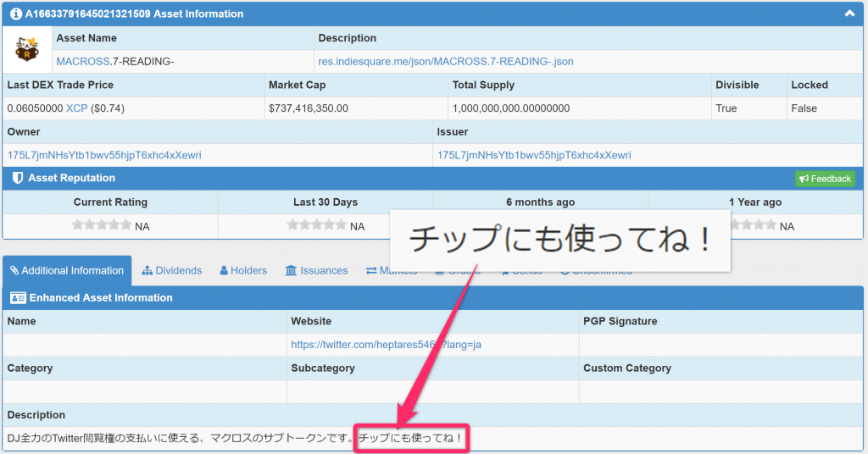Image resolution: width=868 pixels, height=454 pixels.
Task: Click the Japanese callout annotation box
Action: (x=559, y=241)
